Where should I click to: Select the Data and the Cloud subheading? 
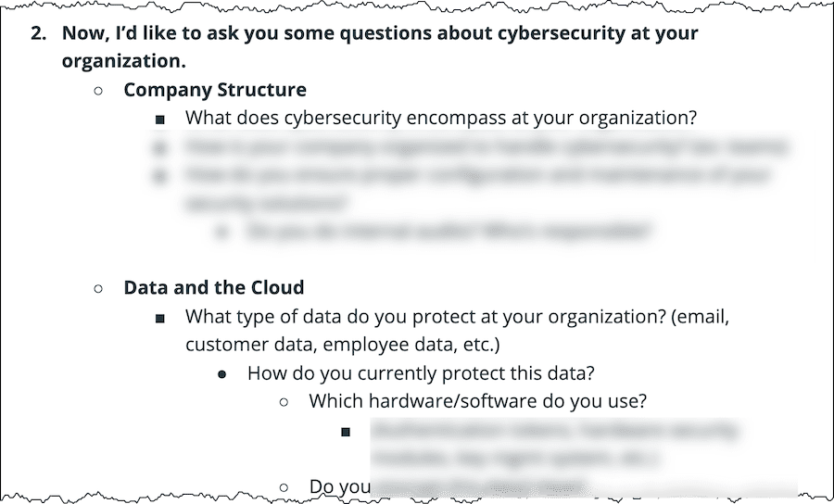(x=214, y=287)
